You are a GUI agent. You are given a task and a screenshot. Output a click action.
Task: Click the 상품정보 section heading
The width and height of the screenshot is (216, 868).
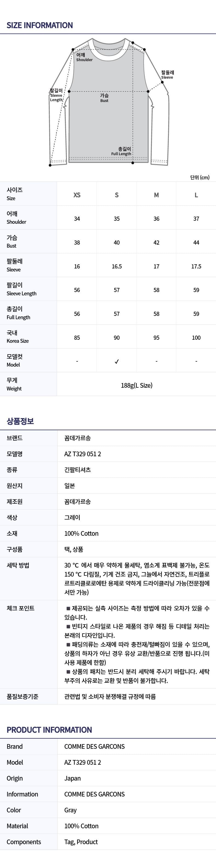coord(20,421)
